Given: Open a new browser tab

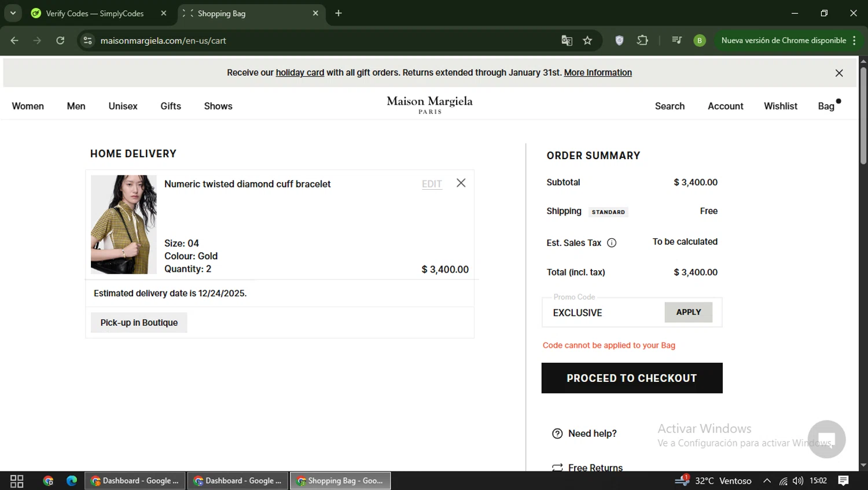Looking at the screenshot, I should point(339,13).
